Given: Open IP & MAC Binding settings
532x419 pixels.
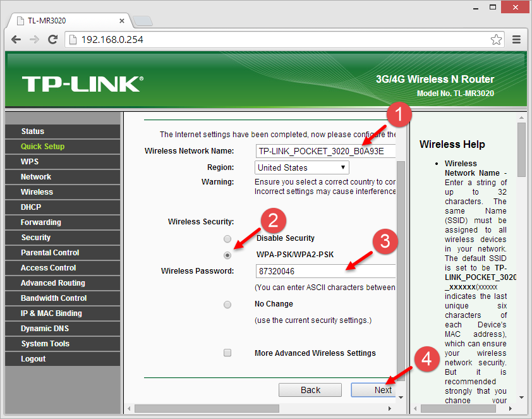Looking at the screenshot, I should pyautogui.click(x=63, y=313).
